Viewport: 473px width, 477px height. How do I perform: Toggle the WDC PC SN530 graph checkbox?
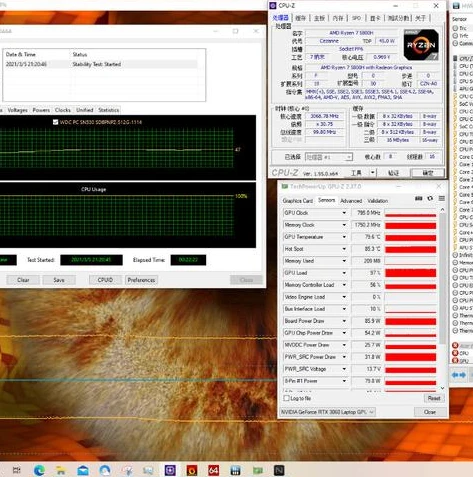tap(55, 122)
